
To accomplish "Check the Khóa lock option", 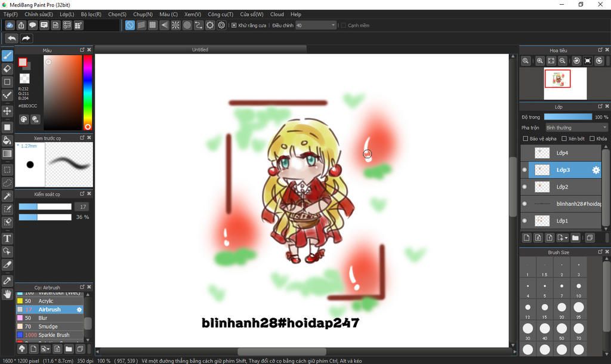I will 592,139.
